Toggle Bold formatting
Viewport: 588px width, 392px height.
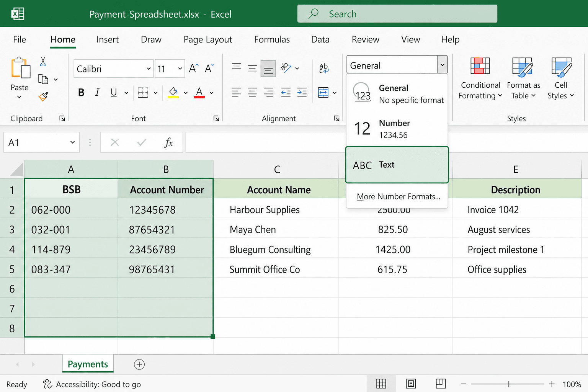[81, 92]
